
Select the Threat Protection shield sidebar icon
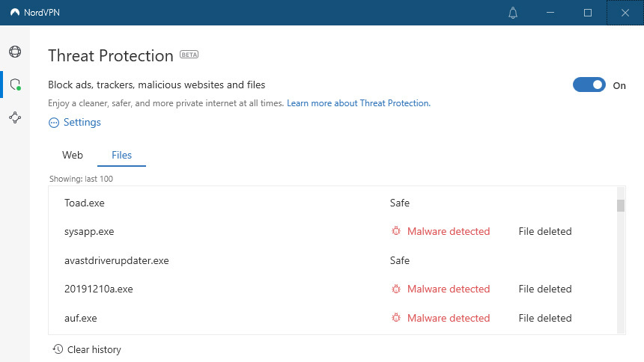[x=16, y=85]
